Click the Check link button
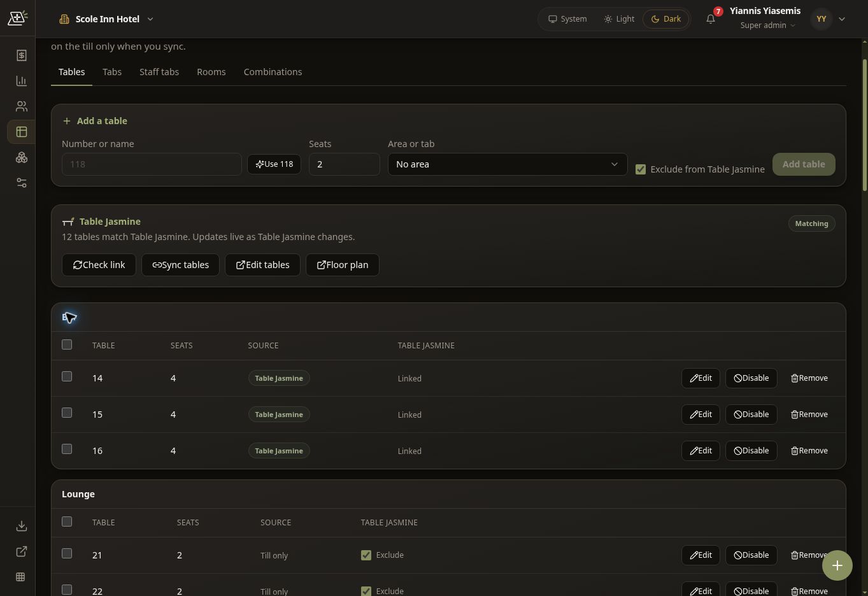This screenshot has height=596, width=868. point(99,265)
